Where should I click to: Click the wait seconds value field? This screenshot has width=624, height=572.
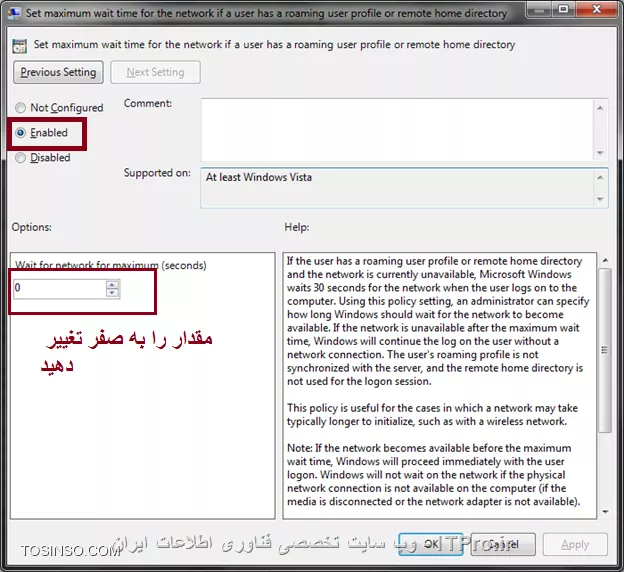click(x=59, y=288)
